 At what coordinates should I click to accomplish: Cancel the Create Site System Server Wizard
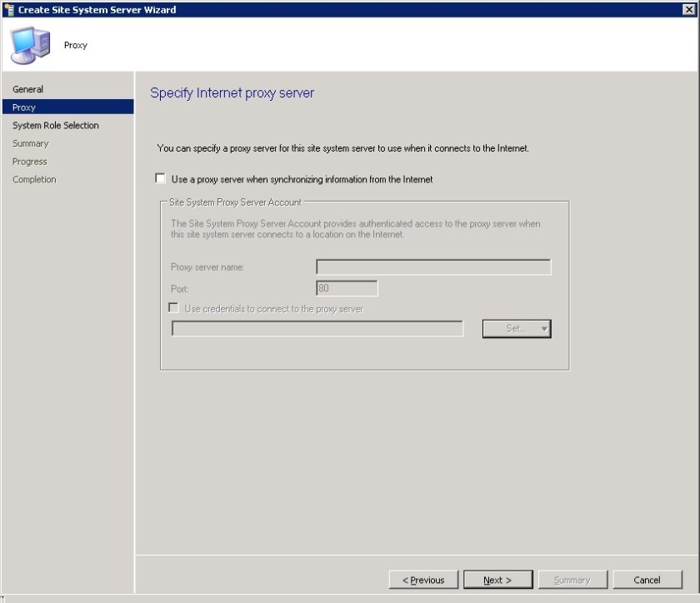(x=647, y=580)
